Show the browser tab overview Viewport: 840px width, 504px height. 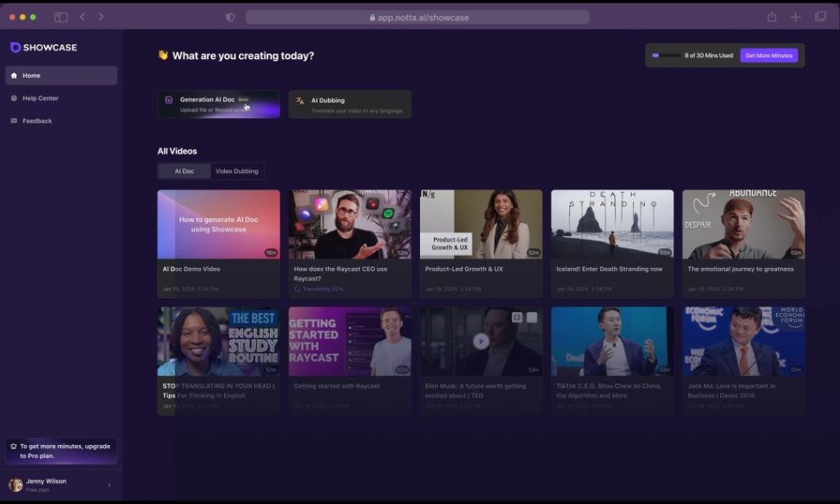(819, 17)
